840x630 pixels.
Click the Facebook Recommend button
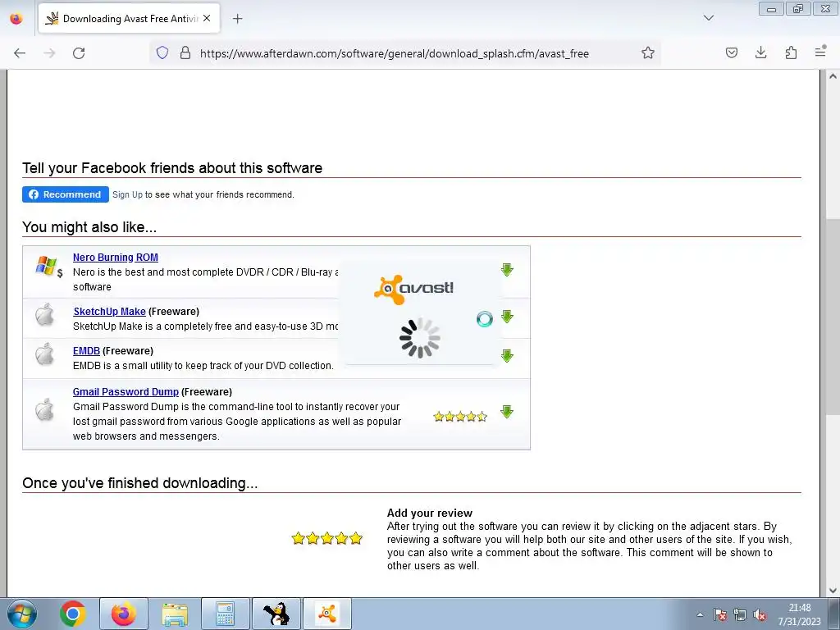(x=66, y=194)
